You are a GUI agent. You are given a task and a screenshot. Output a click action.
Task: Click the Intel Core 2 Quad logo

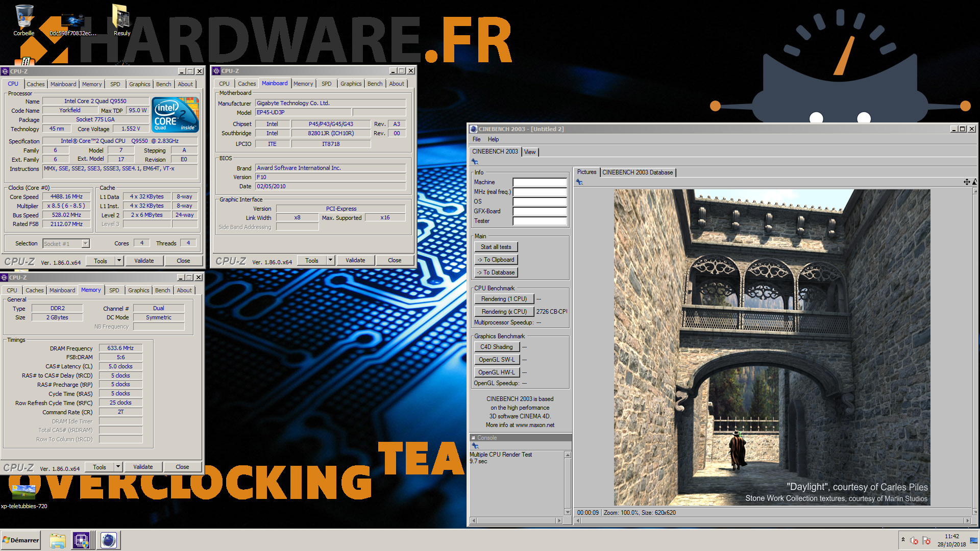[176, 115]
